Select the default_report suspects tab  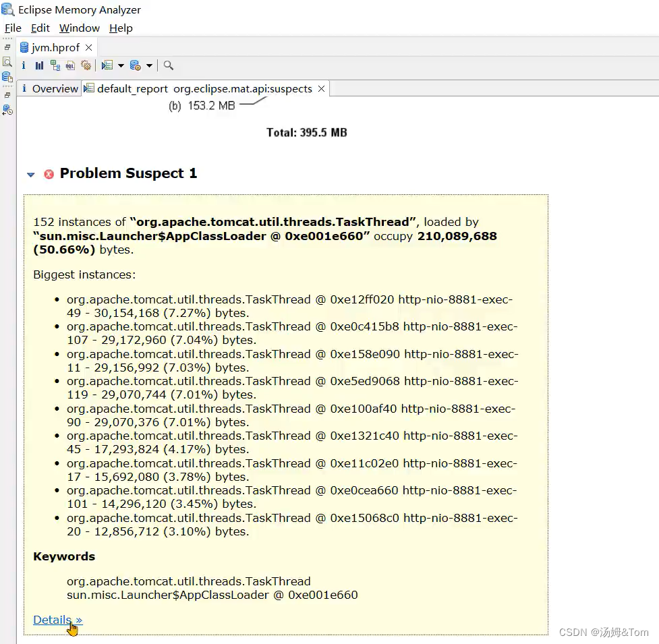click(204, 88)
